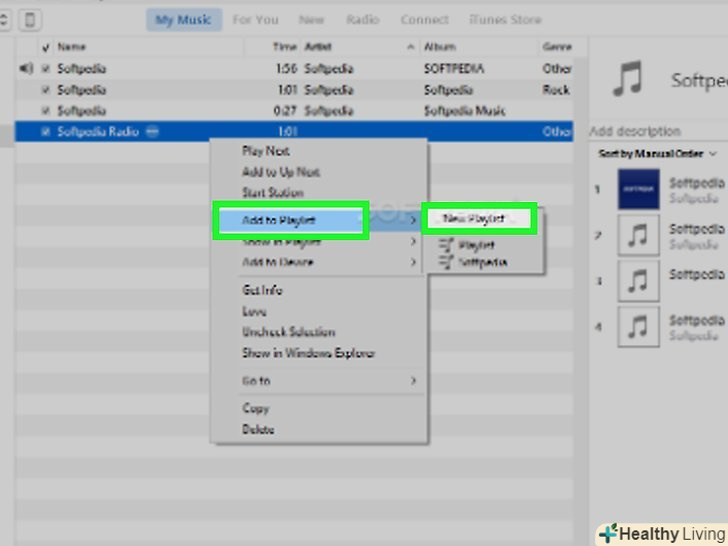Toggle the checkbox for Softpedia 0:27 track
The width and height of the screenshot is (728, 546).
[46, 110]
